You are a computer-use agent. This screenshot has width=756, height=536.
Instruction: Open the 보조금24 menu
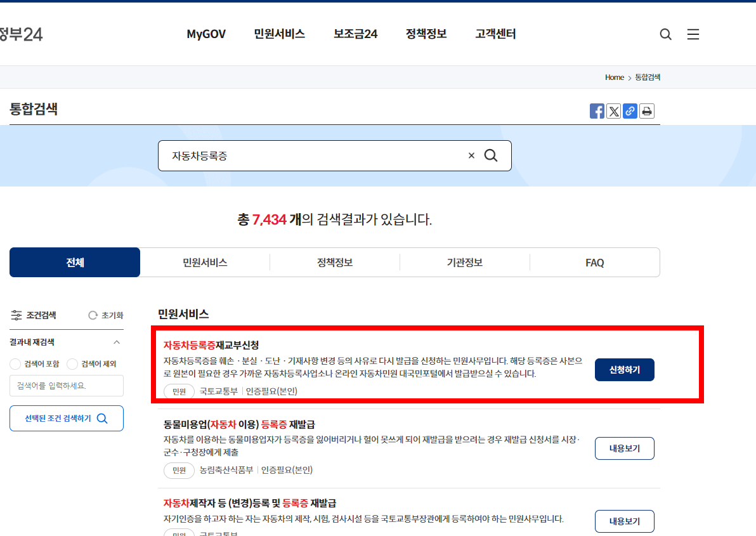point(355,34)
